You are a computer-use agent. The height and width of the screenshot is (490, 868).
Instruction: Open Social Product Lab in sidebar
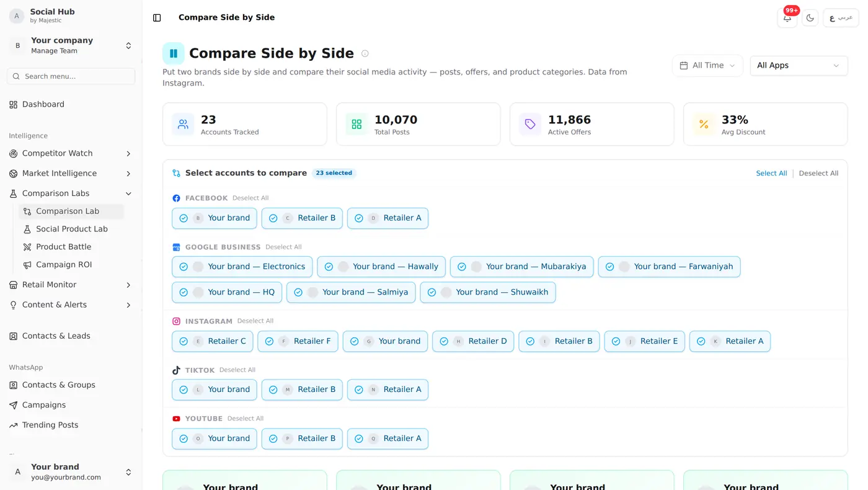71,229
